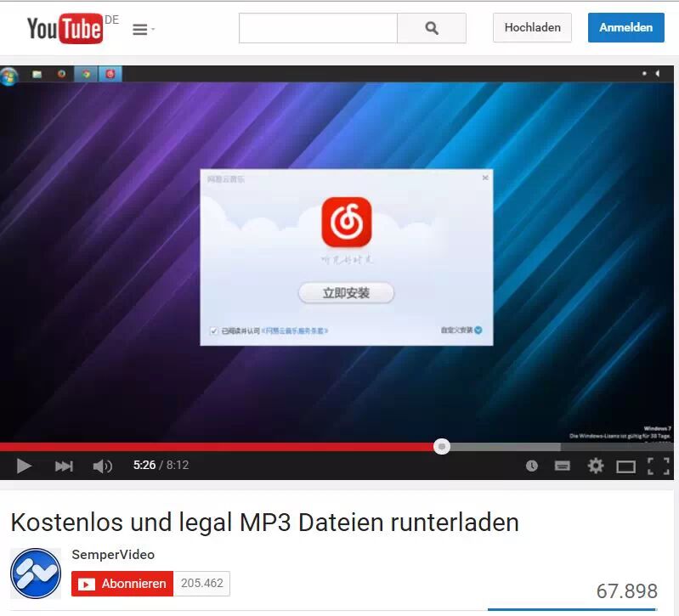The height and width of the screenshot is (616, 679).
Task: Focus the YouTube search field
Action: pyautogui.click(x=318, y=28)
